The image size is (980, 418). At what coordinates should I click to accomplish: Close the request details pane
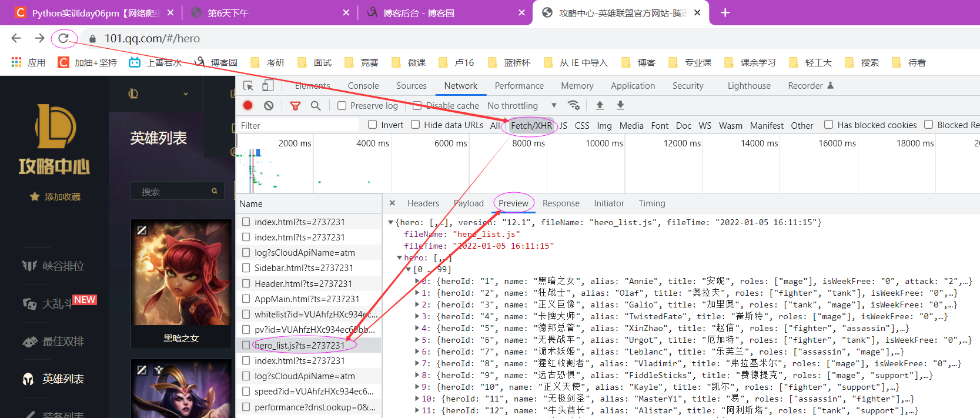[392, 203]
